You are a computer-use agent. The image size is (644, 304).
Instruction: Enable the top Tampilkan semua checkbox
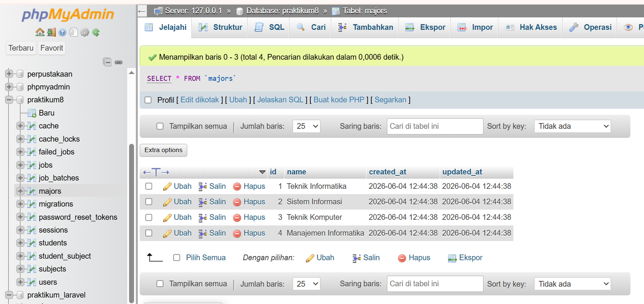tap(160, 126)
